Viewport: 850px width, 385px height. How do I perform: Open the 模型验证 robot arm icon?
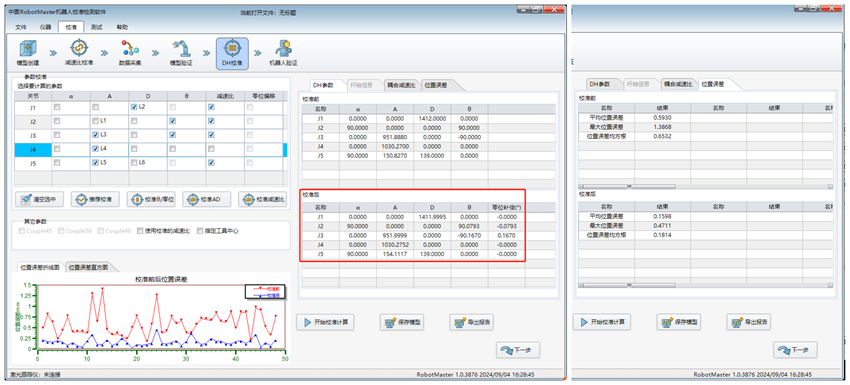pyautogui.click(x=181, y=48)
